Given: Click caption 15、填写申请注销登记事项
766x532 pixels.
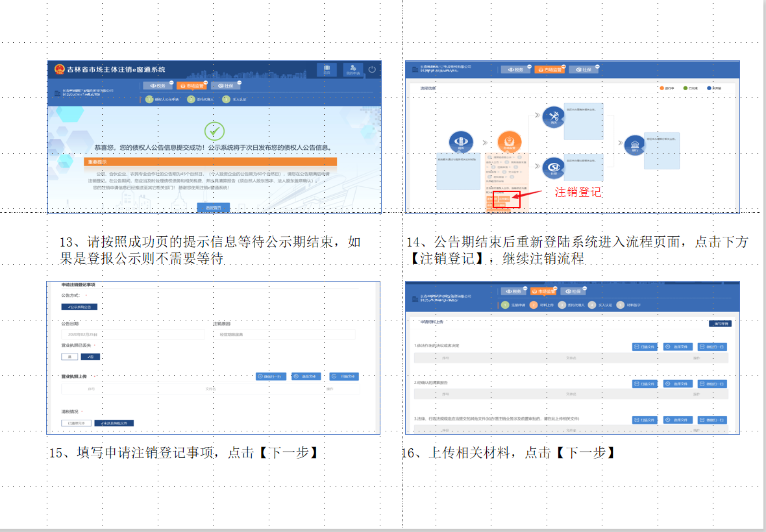Looking at the screenshot, I should click(184, 453).
